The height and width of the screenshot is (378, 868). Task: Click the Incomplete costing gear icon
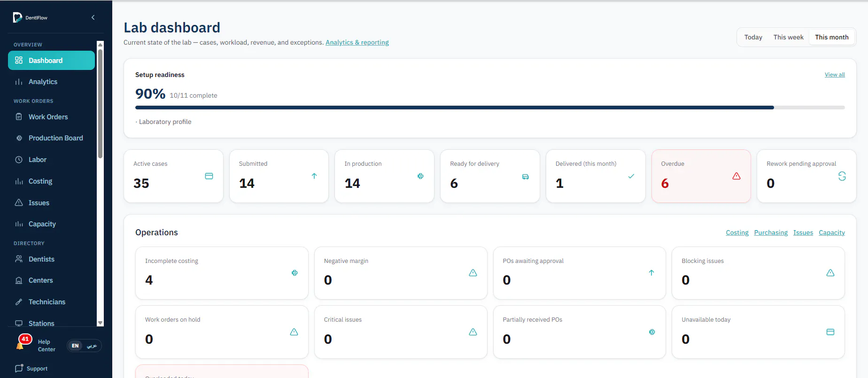pos(294,273)
